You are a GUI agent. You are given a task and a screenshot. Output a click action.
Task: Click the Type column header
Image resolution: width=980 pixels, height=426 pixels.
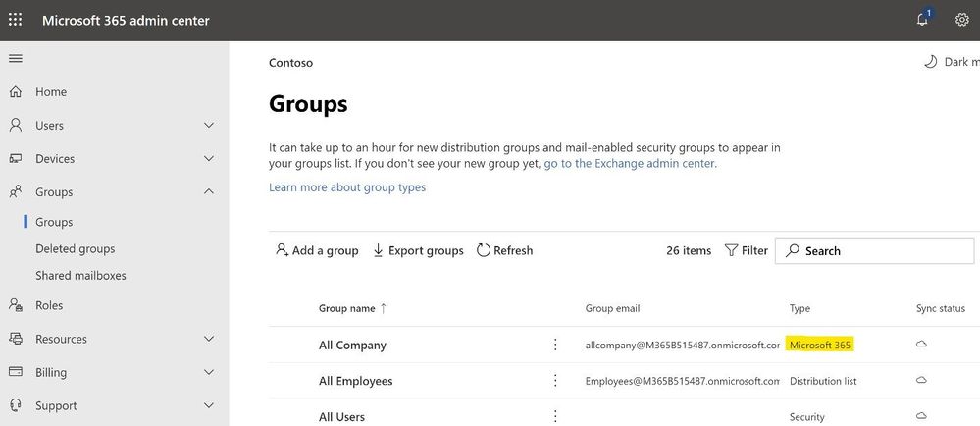[800, 308]
